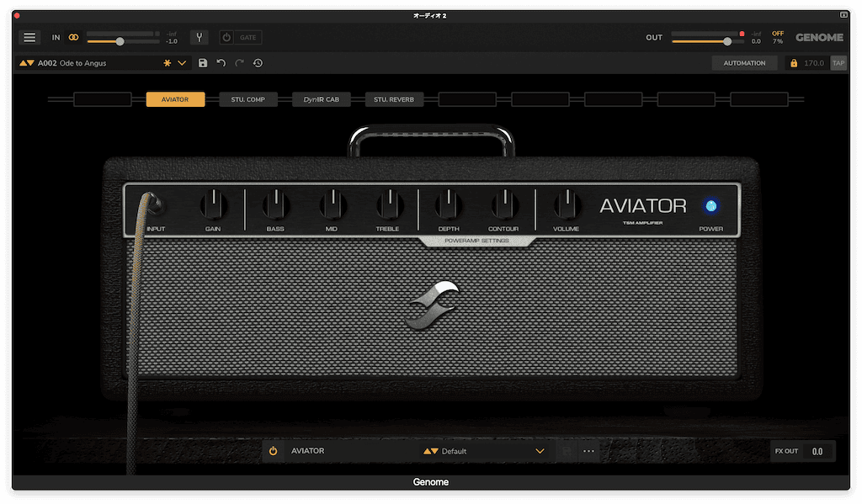Redo the last undone change
Screen dimensions: 862x504
240,63
